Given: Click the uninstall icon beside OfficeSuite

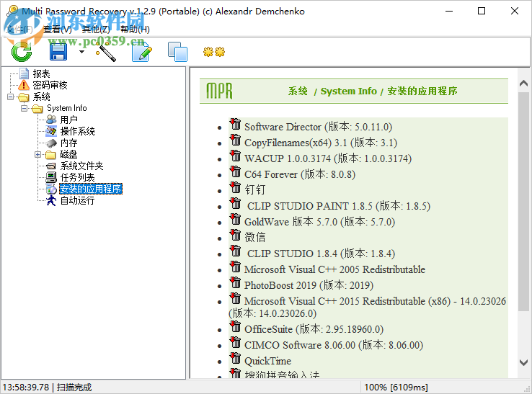Looking at the screenshot, I should point(235,326).
